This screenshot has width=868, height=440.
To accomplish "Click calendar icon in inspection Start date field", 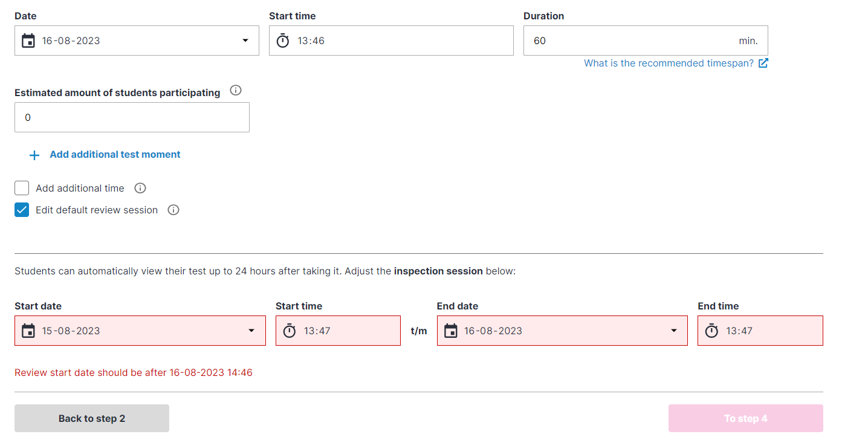I will coord(28,331).
